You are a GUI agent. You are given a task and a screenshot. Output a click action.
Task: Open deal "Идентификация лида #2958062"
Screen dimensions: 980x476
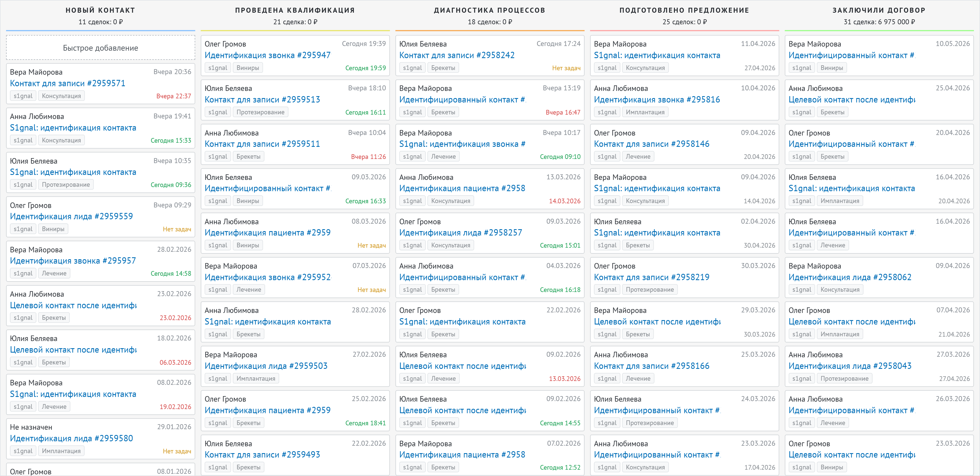coord(850,277)
